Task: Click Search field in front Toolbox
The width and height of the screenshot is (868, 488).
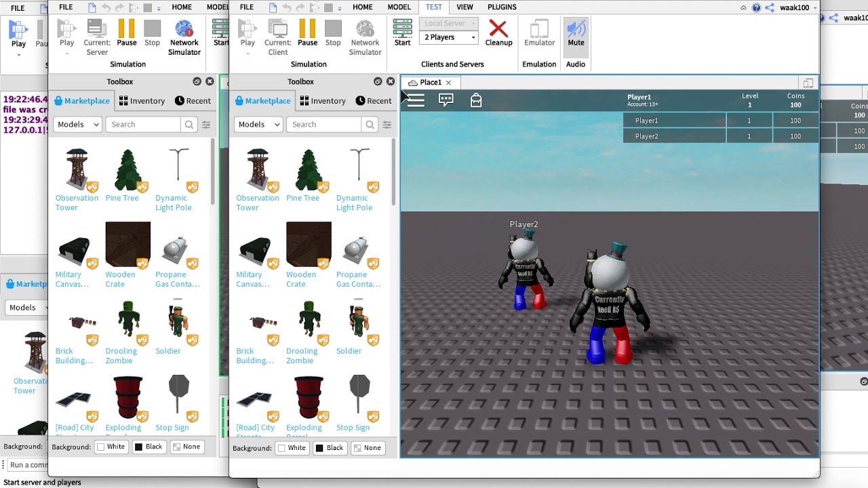Action: coord(324,124)
